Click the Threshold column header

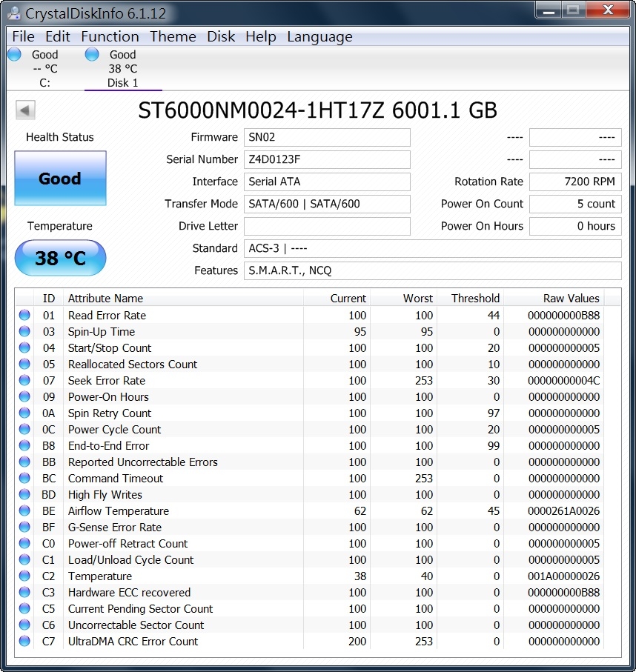471,299
